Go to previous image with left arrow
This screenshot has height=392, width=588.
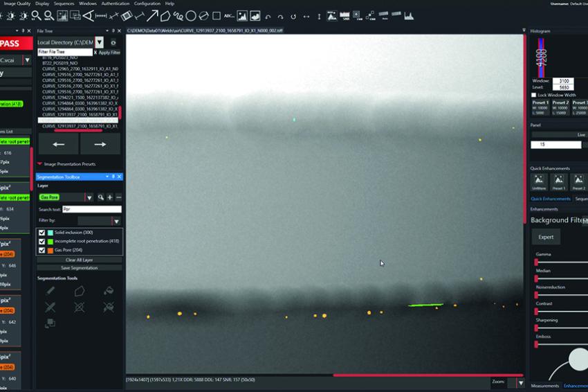tap(59, 144)
